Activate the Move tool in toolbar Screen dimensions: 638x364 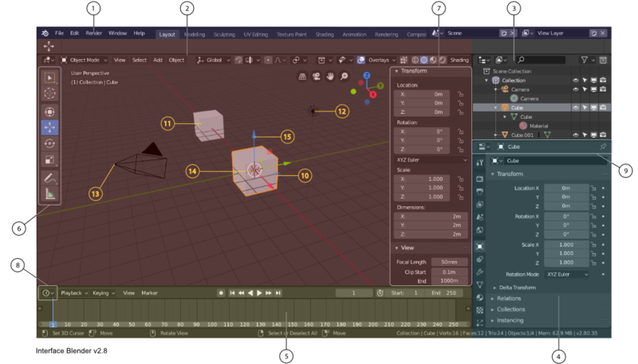pyautogui.click(x=49, y=127)
